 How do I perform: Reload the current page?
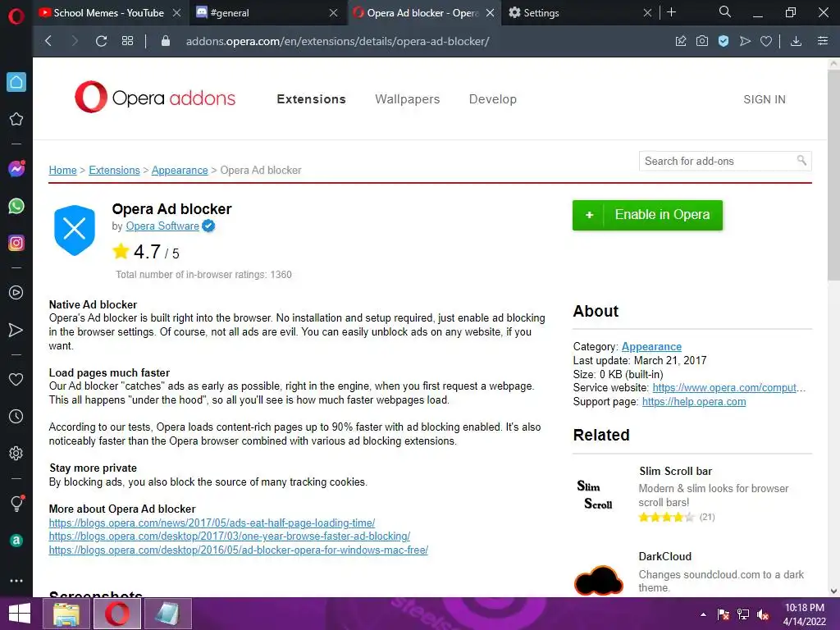coord(101,41)
